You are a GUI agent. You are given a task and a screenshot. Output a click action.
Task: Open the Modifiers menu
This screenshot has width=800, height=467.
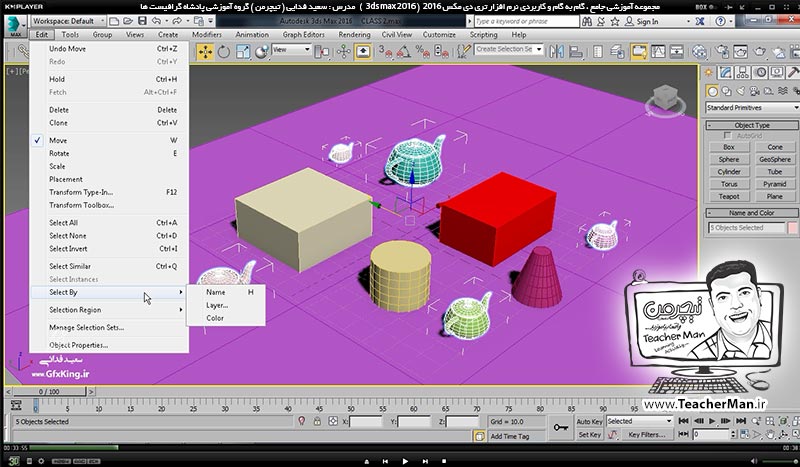pyautogui.click(x=207, y=35)
